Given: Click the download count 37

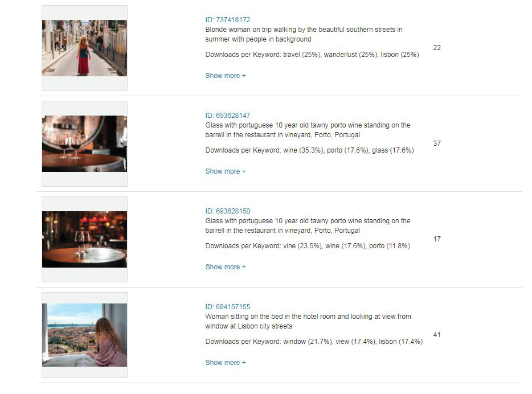Looking at the screenshot, I should click(437, 143).
